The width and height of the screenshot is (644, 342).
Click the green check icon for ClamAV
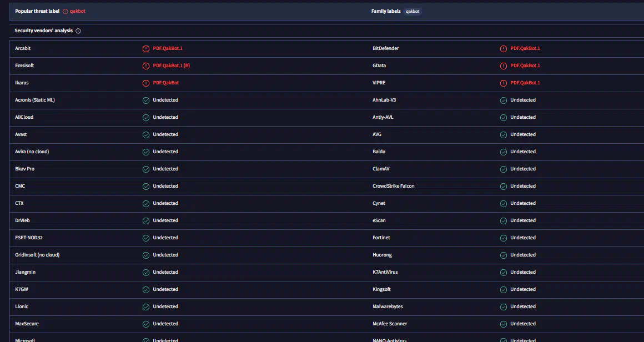(x=504, y=169)
